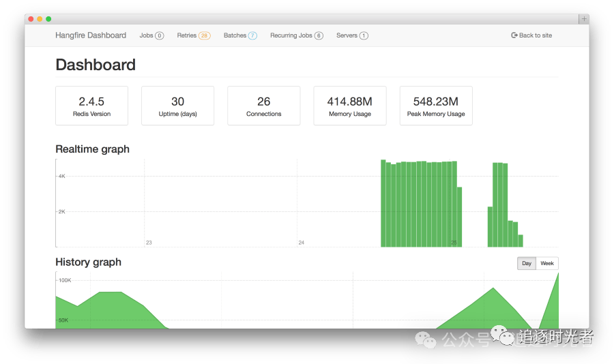614x364 pixels.
Task: Go to the Batches page
Action: click(x=235, y=35)
